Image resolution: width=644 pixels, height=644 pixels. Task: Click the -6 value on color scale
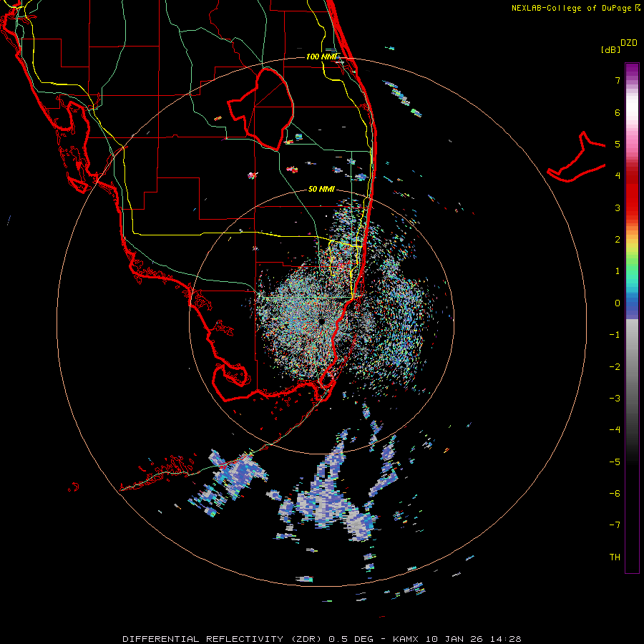pos(615,494)
